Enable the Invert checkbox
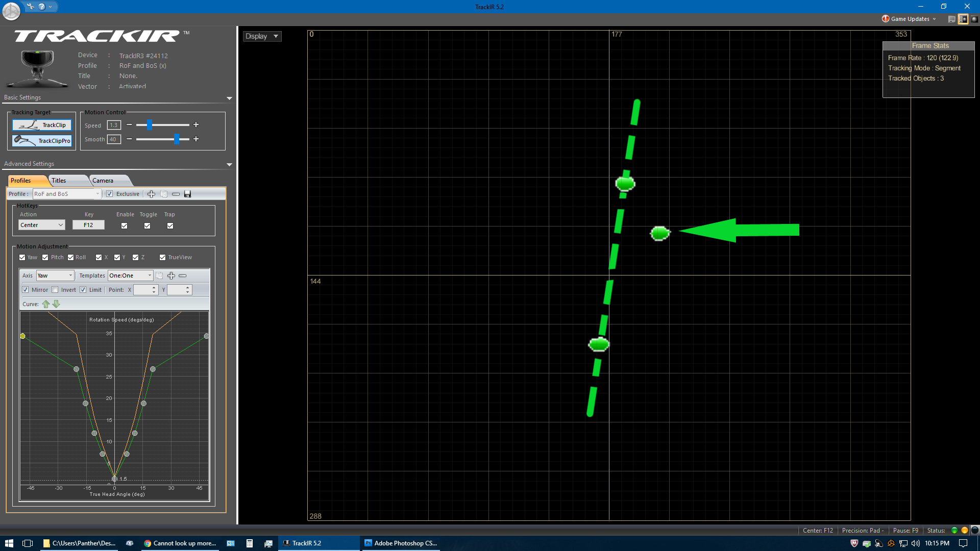The image size is (980, 551). (55, 290)
